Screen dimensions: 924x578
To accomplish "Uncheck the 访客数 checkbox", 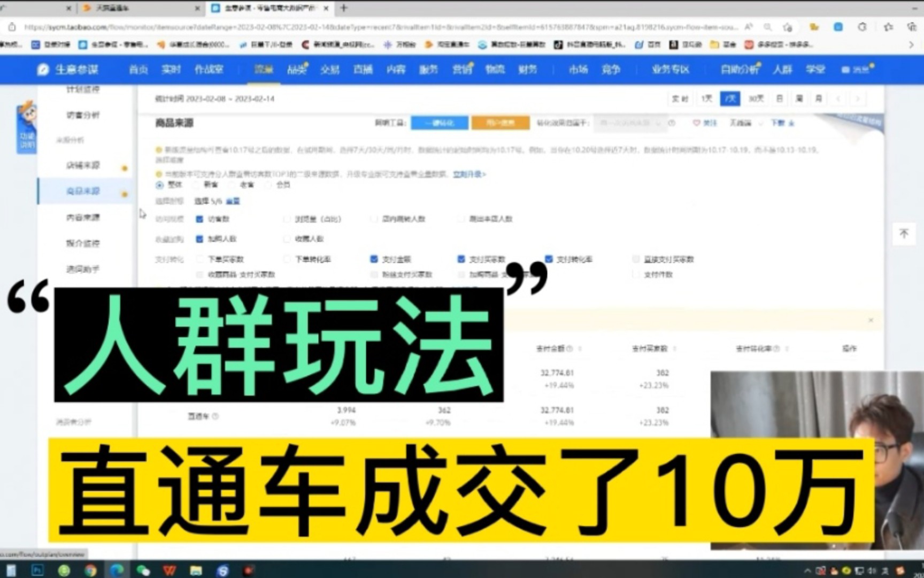I will [199, 219].
